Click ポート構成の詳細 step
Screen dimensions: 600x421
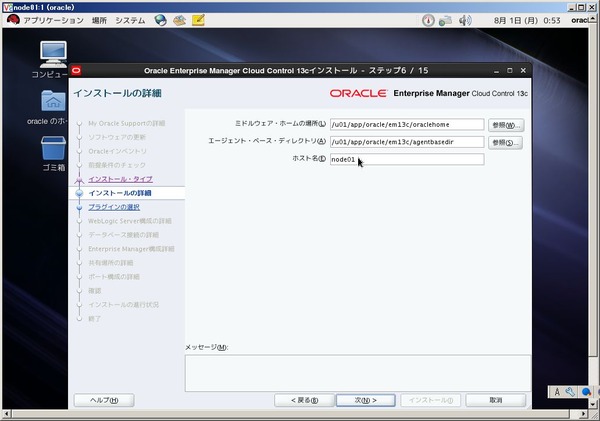tap(114, 276)
